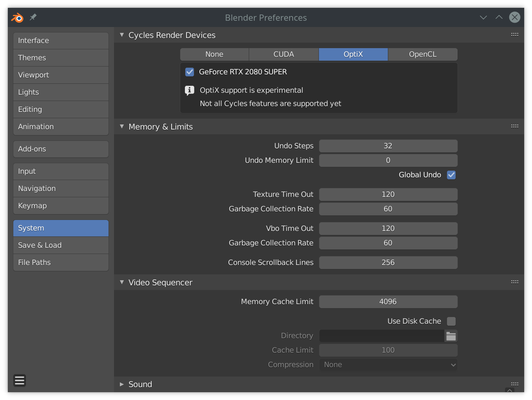Click Garbage Collection Rate under Texture Time Out
Viewport: 532px width, 400px height.
click(388, 209)
